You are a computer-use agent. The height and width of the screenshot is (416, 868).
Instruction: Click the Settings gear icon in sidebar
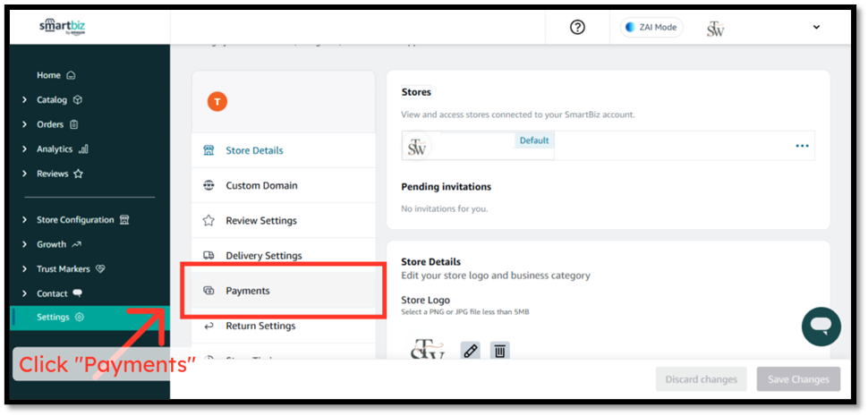80,318
